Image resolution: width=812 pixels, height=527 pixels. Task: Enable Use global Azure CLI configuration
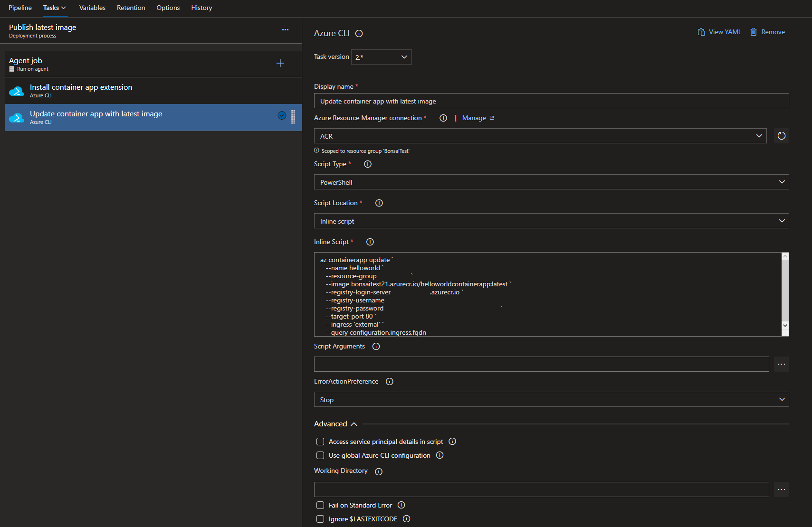pos(320,455)
